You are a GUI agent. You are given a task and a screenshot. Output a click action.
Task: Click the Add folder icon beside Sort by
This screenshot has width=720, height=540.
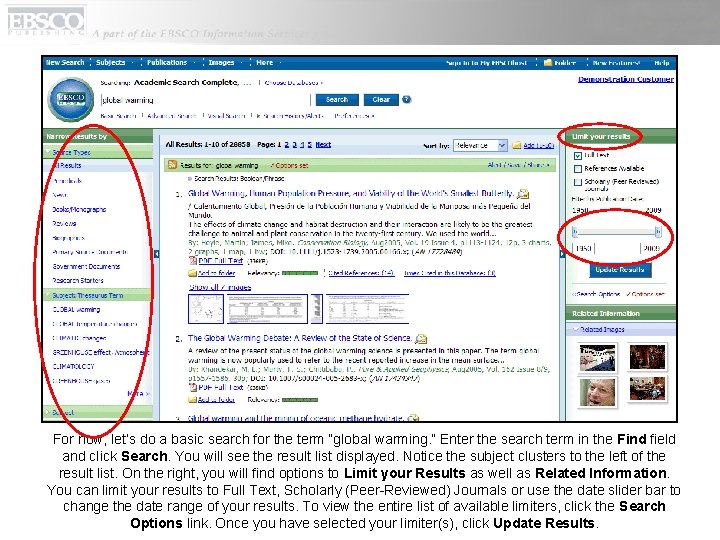point(516,146)
